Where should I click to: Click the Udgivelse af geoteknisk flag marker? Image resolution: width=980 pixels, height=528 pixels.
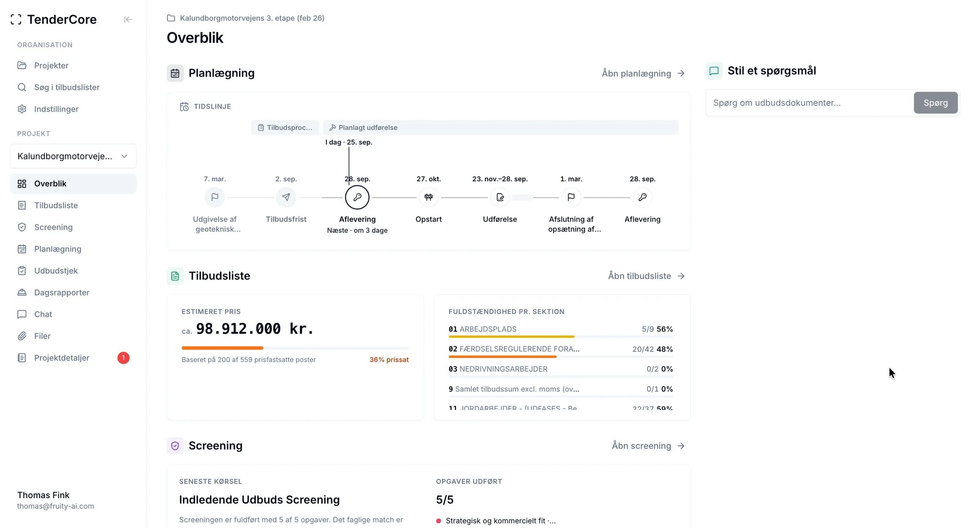point(215,197)
